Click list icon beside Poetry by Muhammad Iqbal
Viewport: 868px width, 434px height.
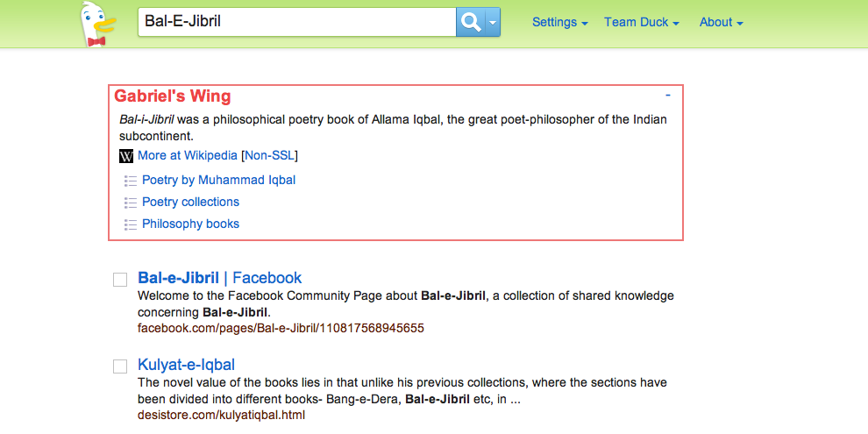coord(131,181)
